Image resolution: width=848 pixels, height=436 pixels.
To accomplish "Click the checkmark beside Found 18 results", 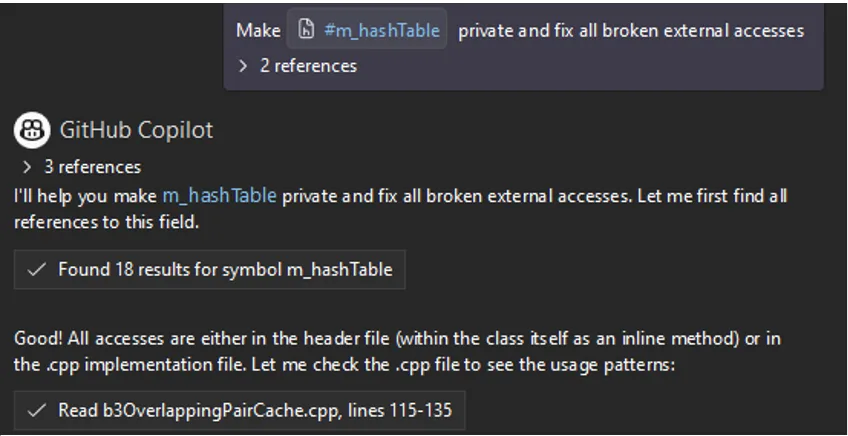I will (x=37, y=269).
